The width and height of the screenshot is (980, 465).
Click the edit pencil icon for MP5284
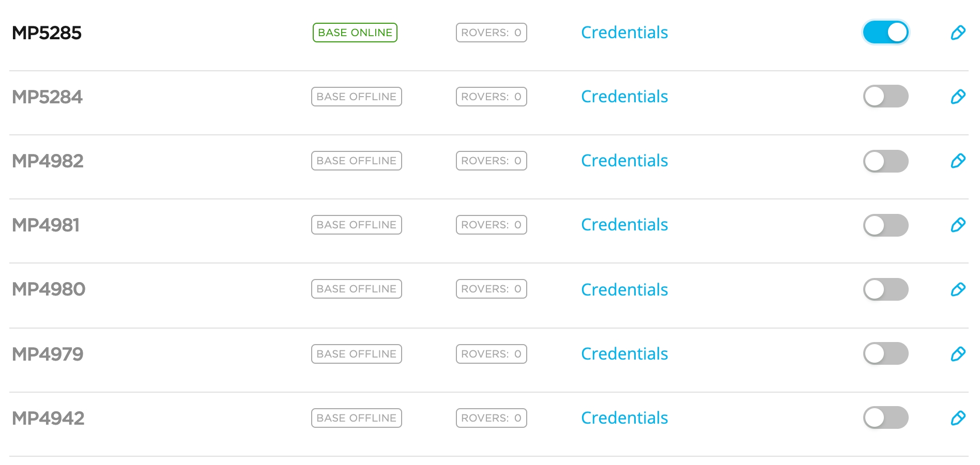(x=958, y=97)
